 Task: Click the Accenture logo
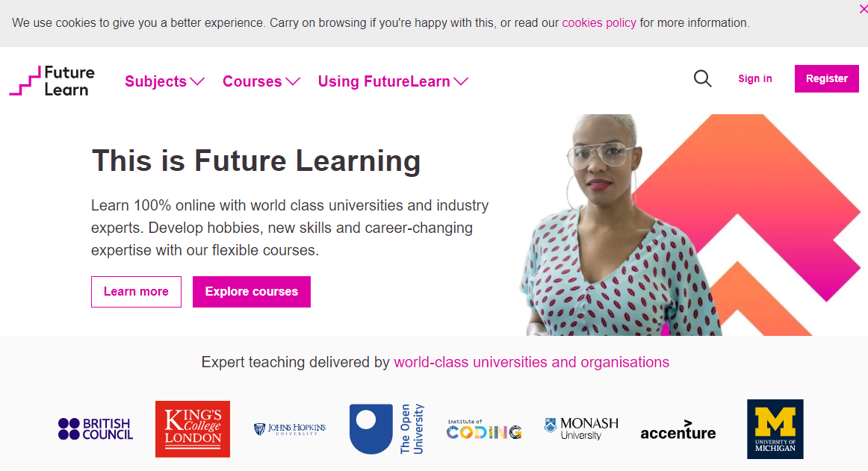[x=678, y=429]
